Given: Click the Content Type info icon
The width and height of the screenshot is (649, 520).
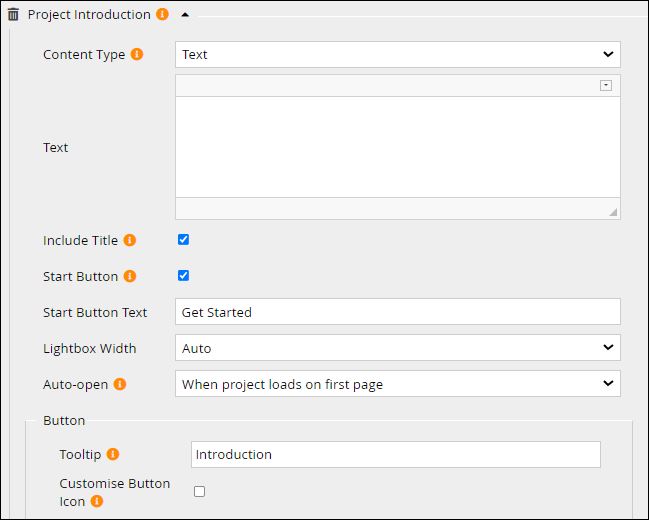Looking at the screenshot, I should click(137, 54).
